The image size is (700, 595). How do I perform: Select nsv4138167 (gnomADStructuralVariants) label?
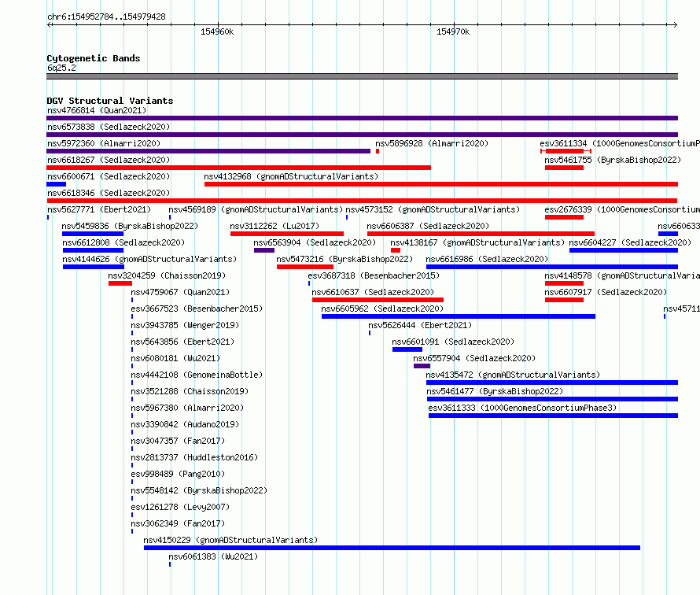(x=477, y=242)
